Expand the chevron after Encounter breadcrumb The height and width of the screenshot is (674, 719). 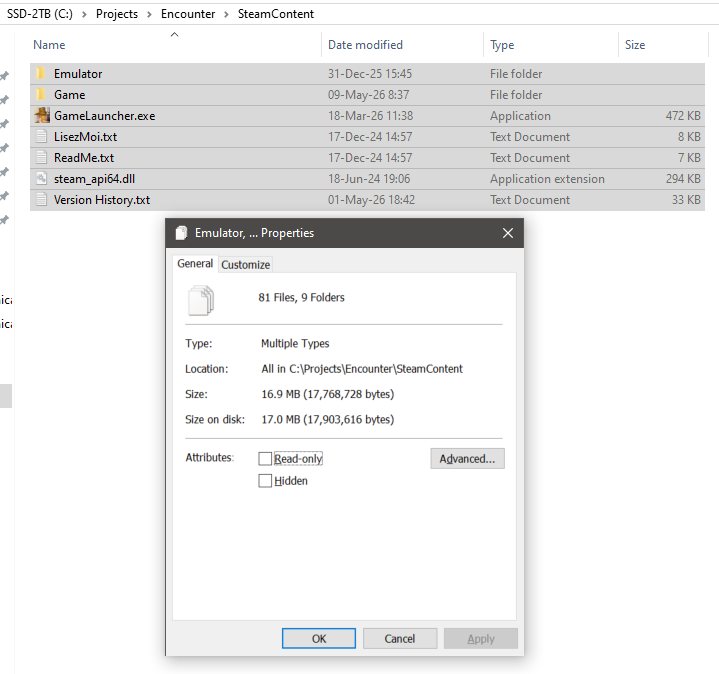click(x=226, y=14)
